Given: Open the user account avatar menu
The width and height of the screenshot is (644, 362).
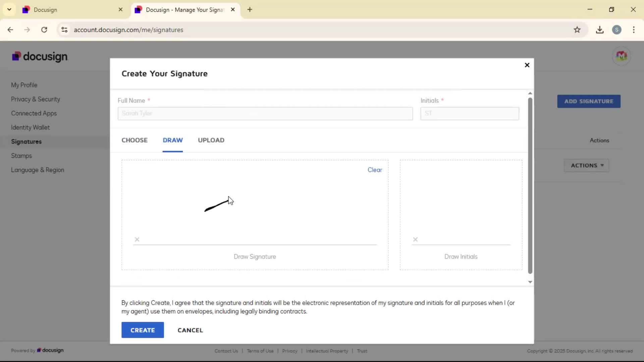Looking at the screenshot, I should click(621, 56).
